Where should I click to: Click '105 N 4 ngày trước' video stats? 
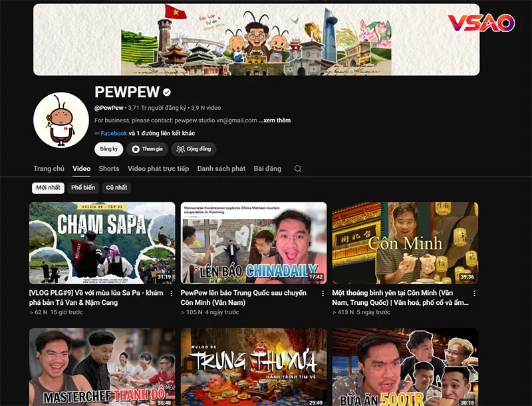[210, 312]
